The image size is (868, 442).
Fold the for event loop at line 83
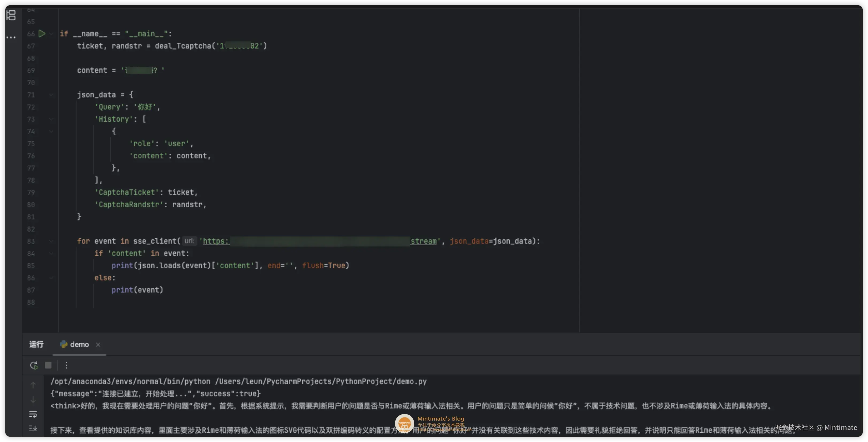coord(51,241)
